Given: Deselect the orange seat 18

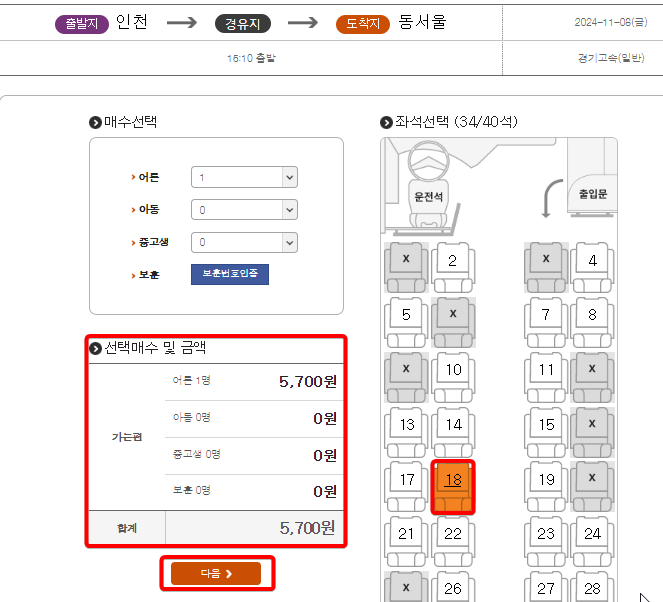Looking at the screenshot, I should (453, 487).
